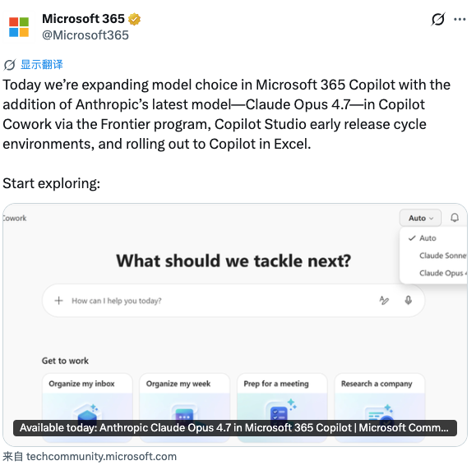
Task: Click the pen edit icon in prompt box
Action: tap(384, 301)
